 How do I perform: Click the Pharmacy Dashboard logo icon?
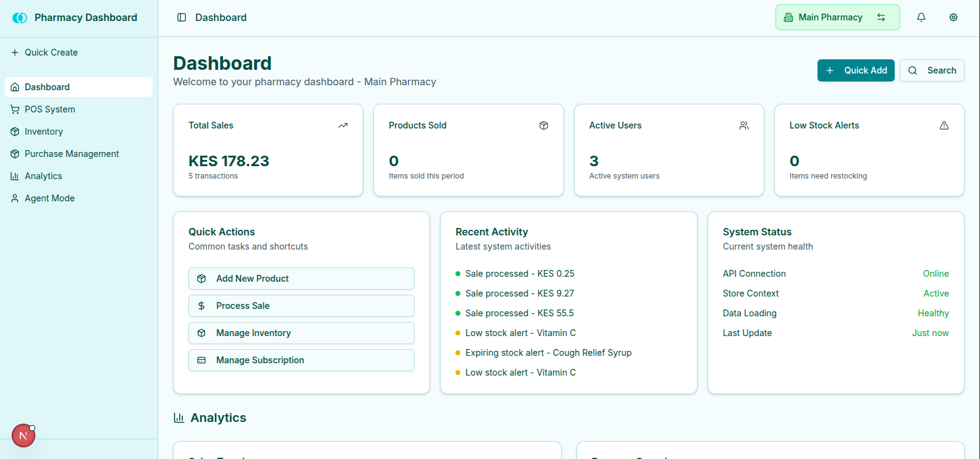coord(20,18)
